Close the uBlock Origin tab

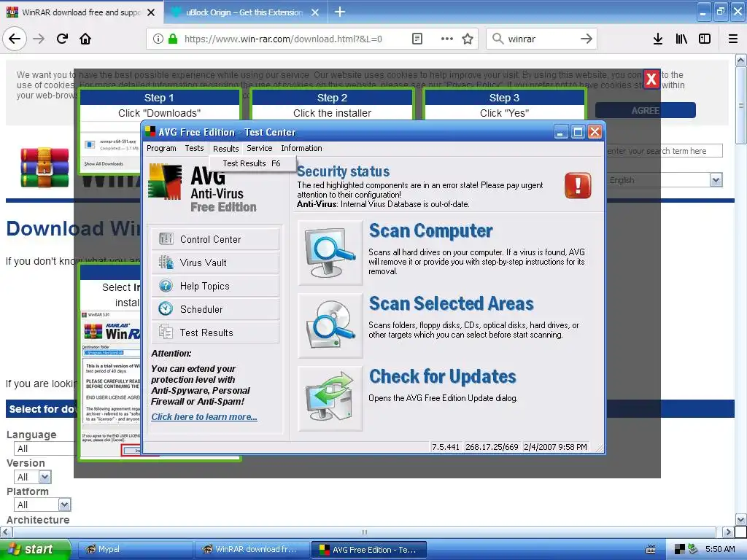point(315,12)
